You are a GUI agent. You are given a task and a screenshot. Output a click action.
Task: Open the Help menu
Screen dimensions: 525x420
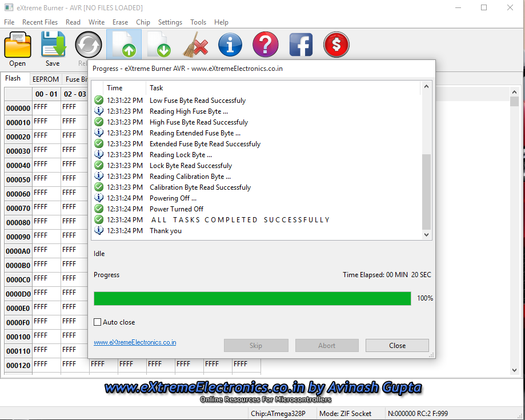click(221, 22)
